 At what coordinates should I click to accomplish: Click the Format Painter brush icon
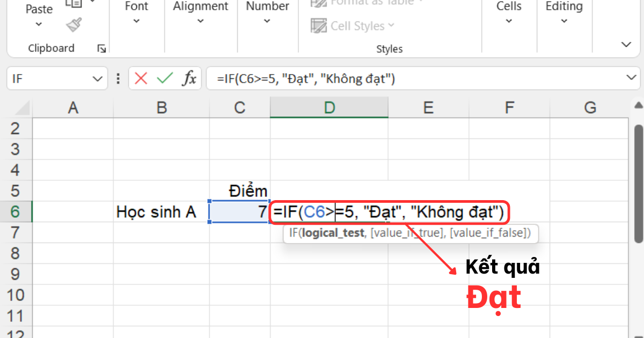click(x=74, y=25)
